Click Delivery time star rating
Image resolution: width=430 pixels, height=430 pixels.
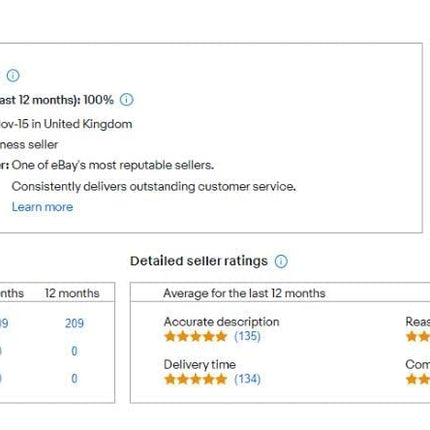[x=196, y=379]
